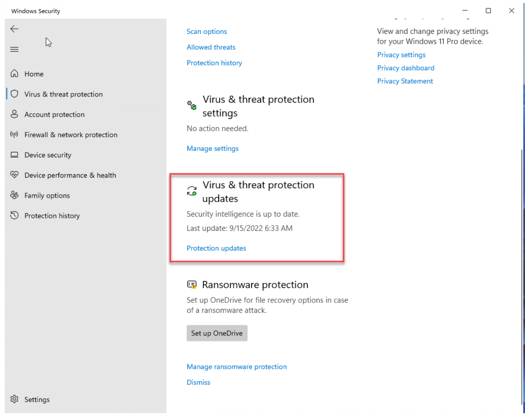
Task: Open the Settings gear in sidebar
Action: tap(15, 399)
